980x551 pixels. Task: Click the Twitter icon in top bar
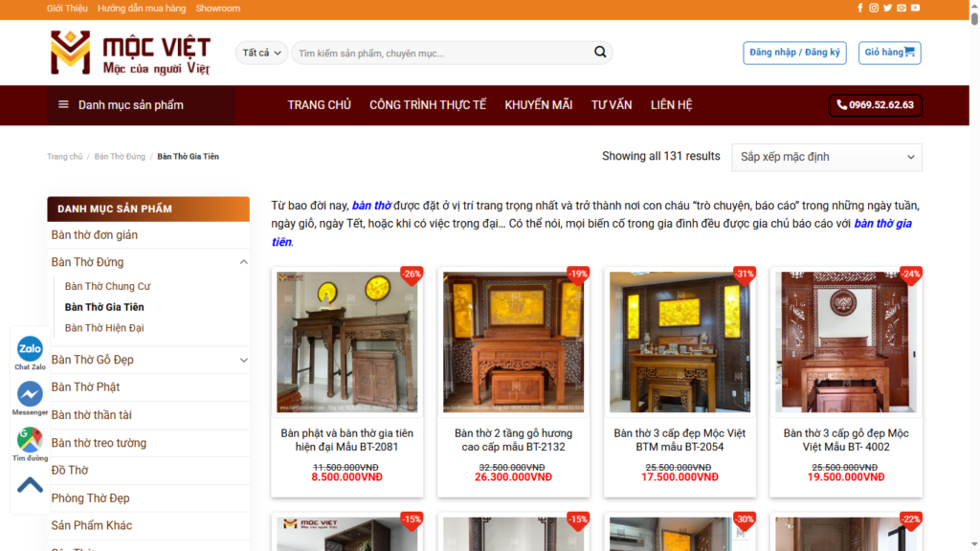[888, 9]
